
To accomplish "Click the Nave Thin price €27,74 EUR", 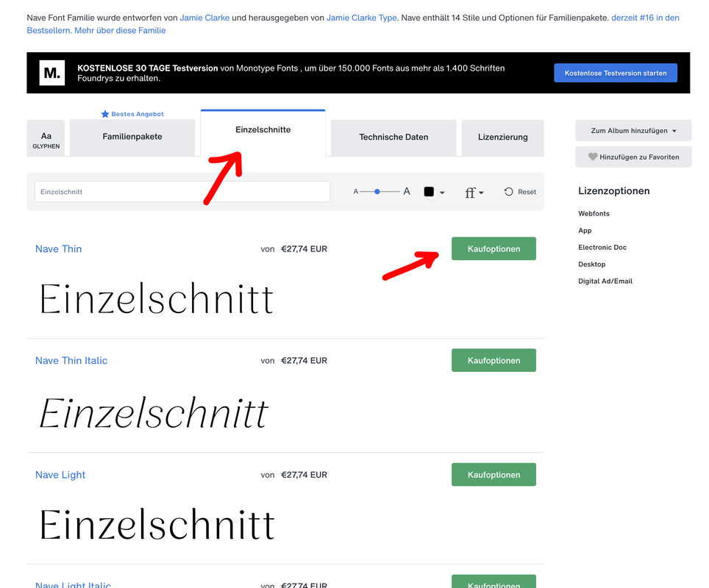I will [304, 249].
